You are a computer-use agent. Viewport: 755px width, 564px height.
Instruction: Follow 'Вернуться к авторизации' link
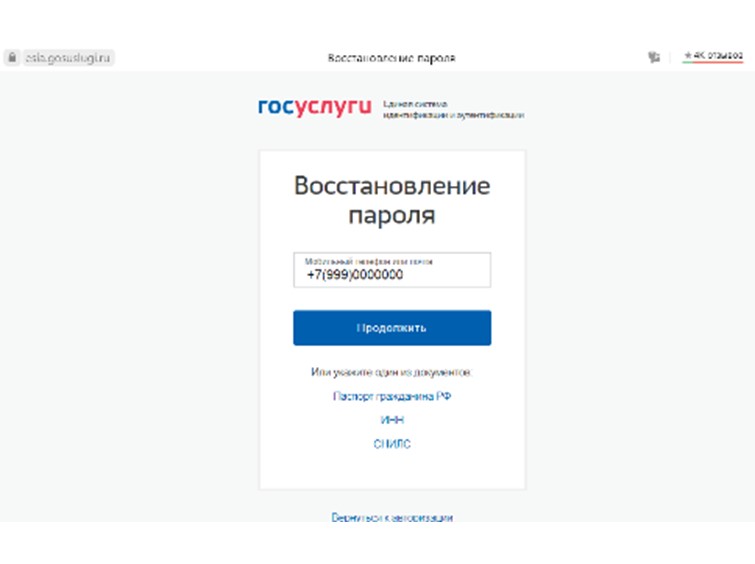click(x=391, y=517)
